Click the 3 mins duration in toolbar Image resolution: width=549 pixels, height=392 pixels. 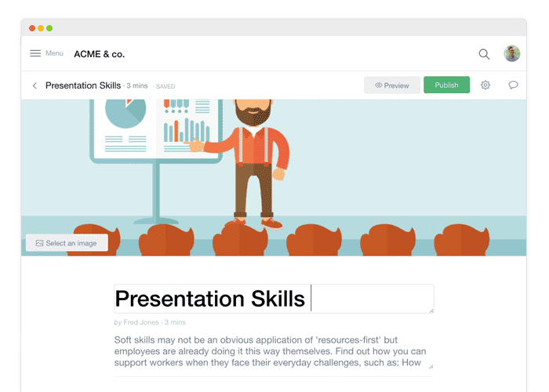pyautogui.click(x=137, y=85)
